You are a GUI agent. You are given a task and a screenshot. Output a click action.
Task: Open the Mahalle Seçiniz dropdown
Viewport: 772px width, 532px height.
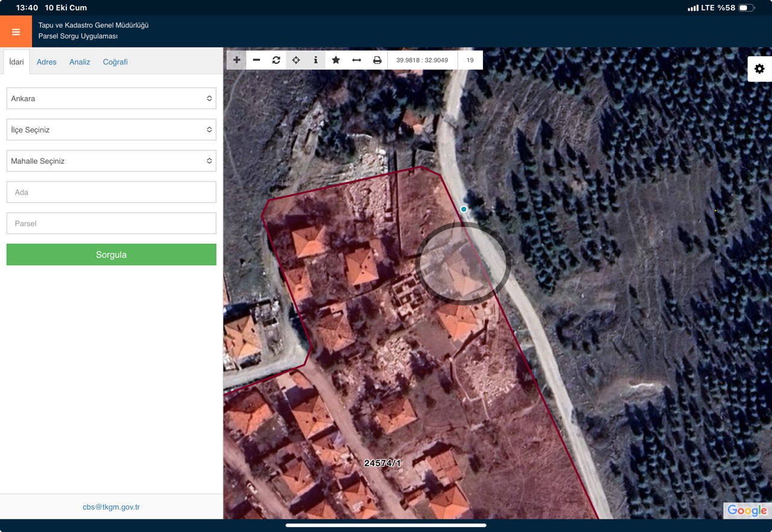111,161
